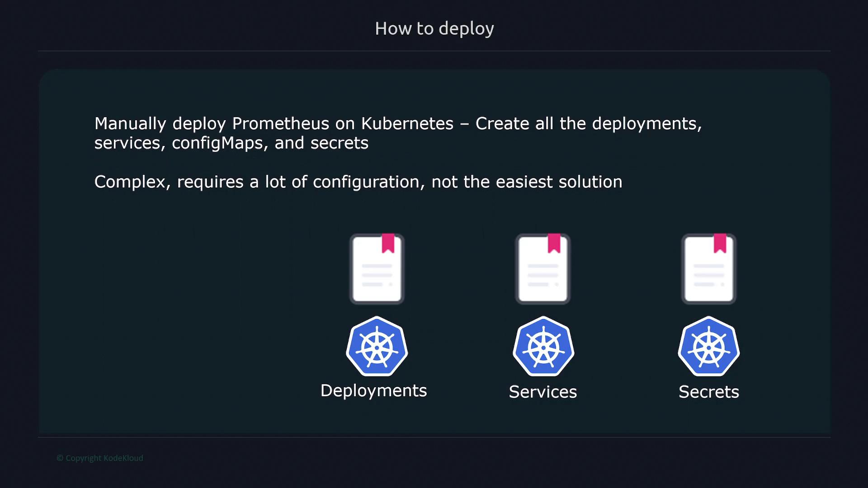868x488 pixels.
Task: Click 'Create all the deployments' phrase
Action: [588, 123]
